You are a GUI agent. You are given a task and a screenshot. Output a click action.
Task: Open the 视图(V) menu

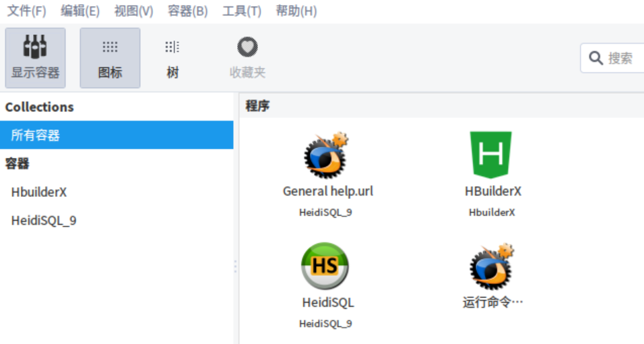[x=134, y=11]
